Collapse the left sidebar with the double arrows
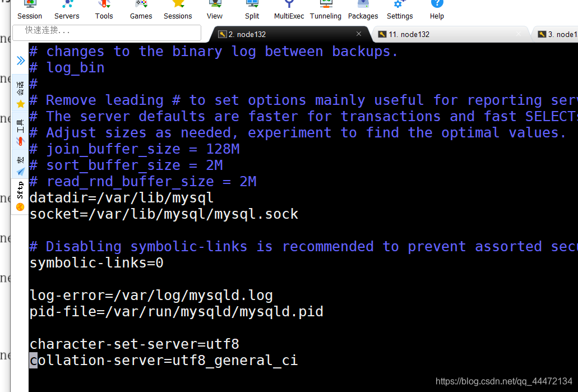The width and height of the screenshot is (578, 392). pyautogui.click(x=21, y=60)
